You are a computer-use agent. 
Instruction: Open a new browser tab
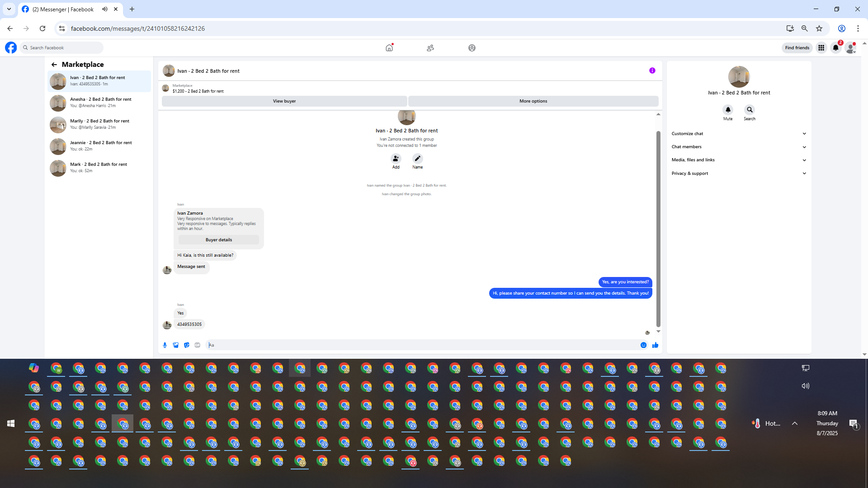tap(132, 9)
